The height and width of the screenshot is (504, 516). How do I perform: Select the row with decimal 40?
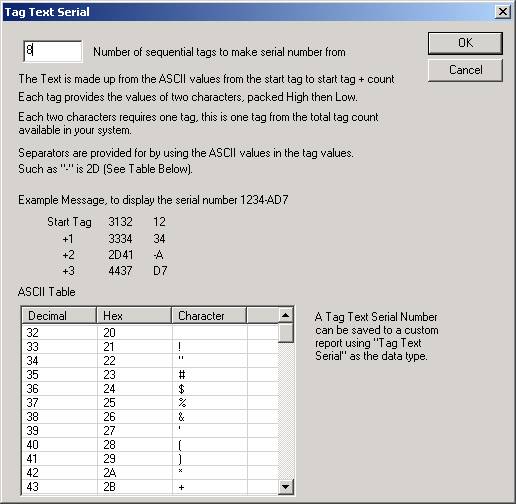(150, 445)
